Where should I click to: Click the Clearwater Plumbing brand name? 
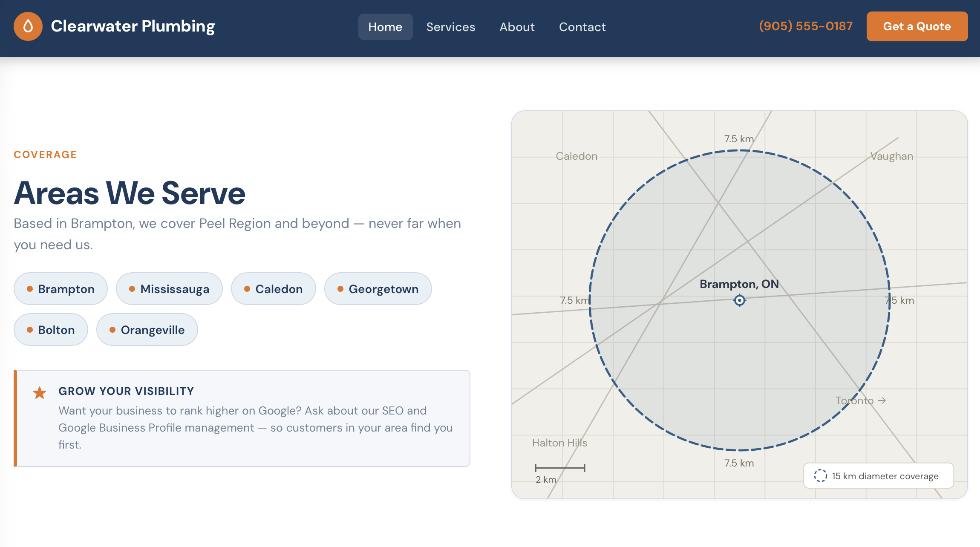pos(133,26)
